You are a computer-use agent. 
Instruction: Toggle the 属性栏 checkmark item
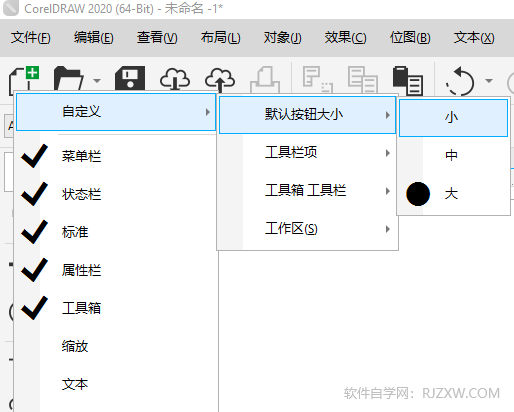coord(116,270)
